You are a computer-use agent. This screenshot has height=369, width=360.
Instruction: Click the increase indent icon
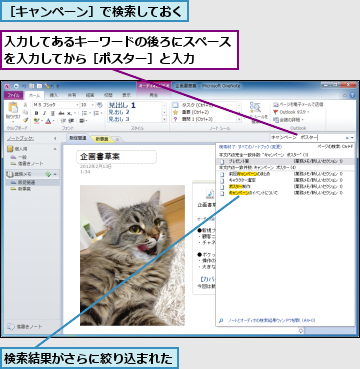[71, 121]
